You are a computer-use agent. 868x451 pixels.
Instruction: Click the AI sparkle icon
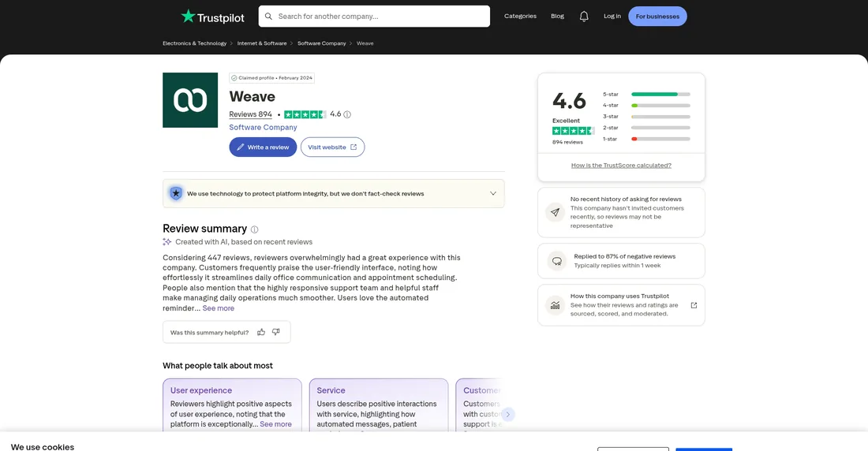(166, 242)
